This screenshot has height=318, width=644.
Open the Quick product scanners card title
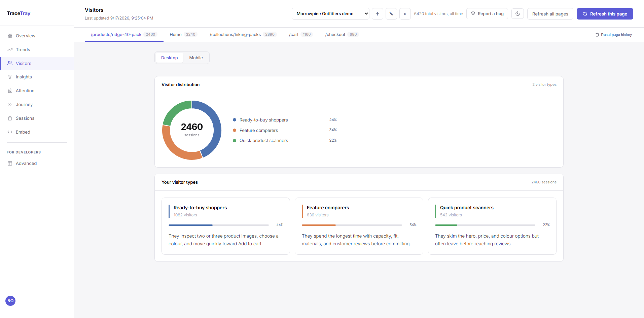point(467,208)
